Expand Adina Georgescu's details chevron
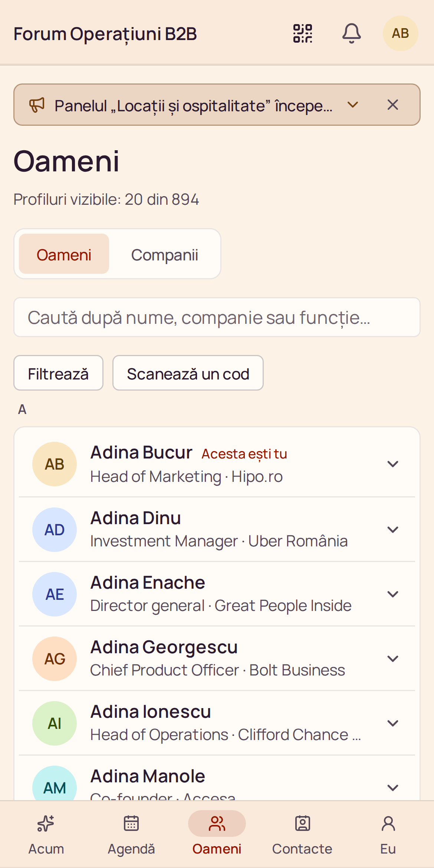This screenshot has width=434, height=868. [x=393, y=658]
